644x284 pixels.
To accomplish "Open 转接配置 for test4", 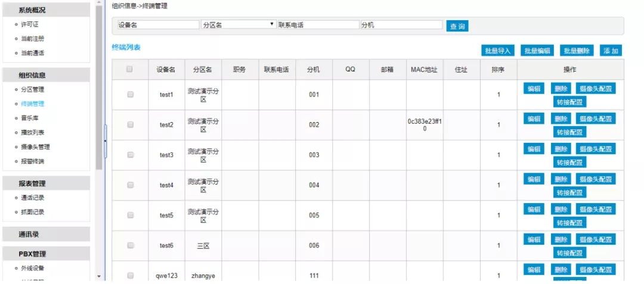I will pos(569,192).
